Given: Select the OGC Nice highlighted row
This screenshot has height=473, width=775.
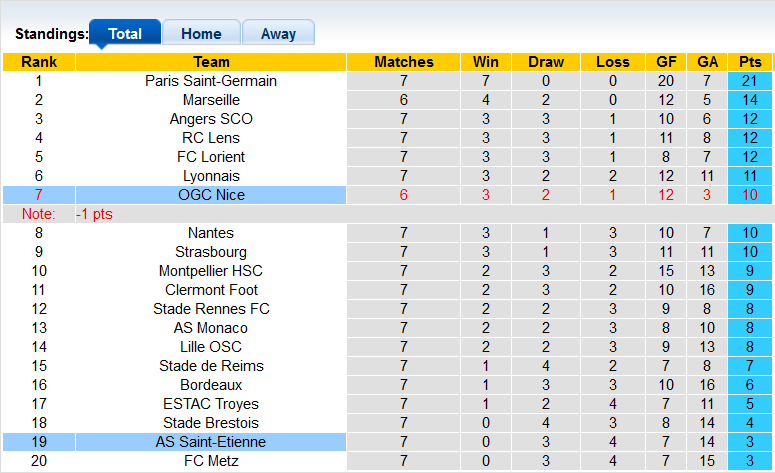Looking at the screenshot, I should pyautogui.click(x=211, y=195).
